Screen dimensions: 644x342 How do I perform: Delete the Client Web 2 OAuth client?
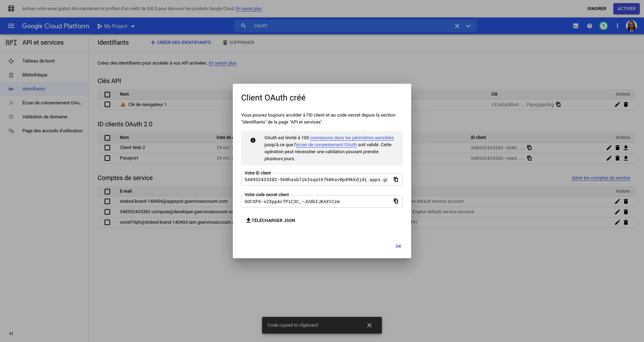point(618,148)
